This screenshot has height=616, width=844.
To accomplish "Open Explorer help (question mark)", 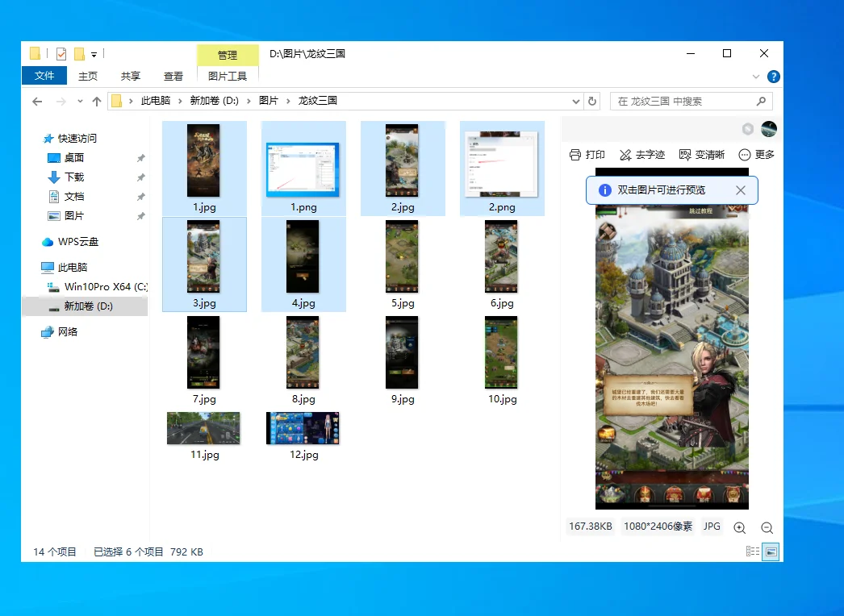I will click(774, 77).
